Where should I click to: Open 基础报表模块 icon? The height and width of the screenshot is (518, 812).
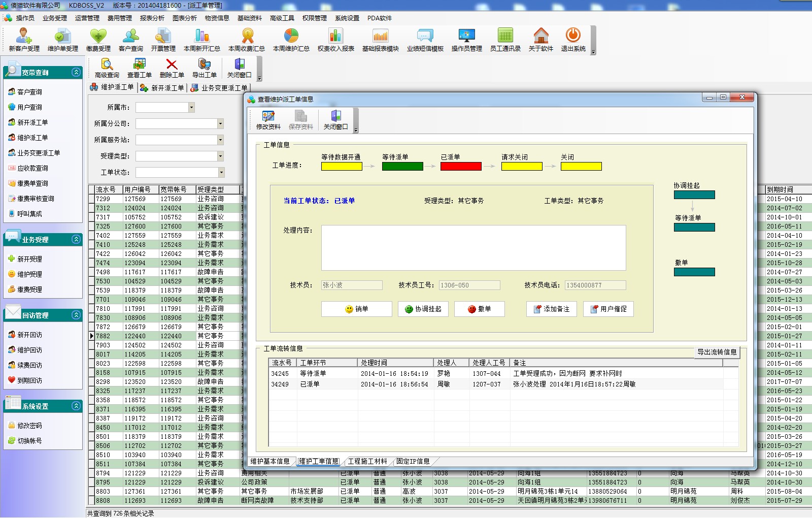(x=380, y=40)
